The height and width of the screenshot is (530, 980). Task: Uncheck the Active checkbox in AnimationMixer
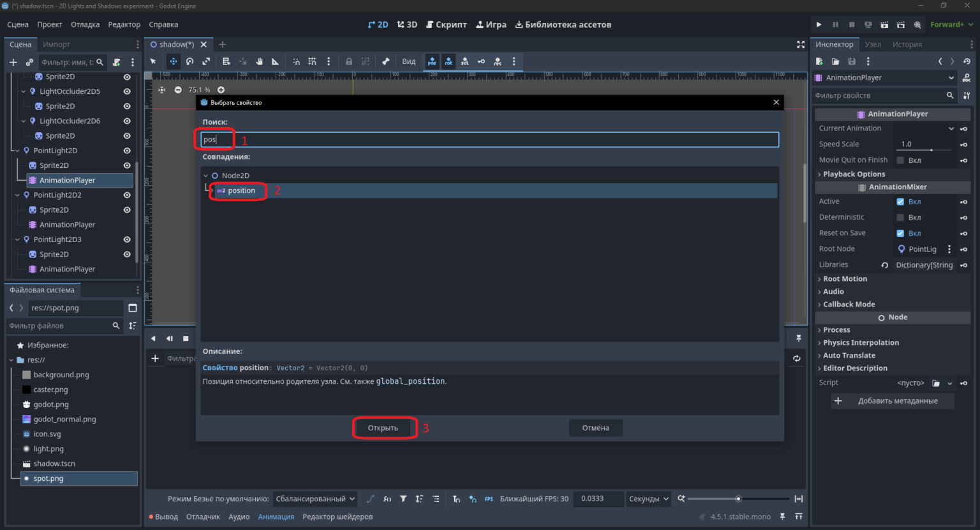click(x=900, y=201)
